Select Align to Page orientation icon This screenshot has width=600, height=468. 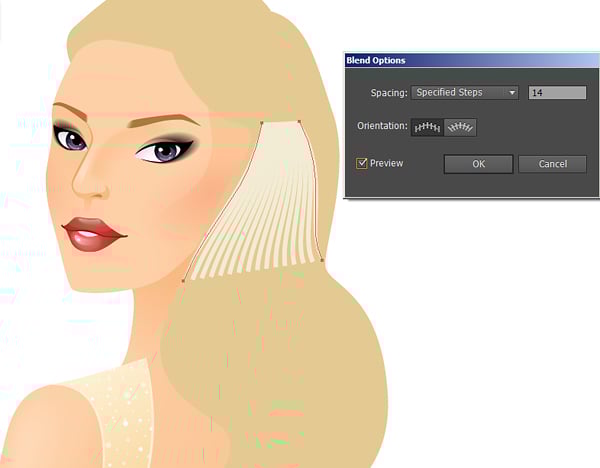427,127
